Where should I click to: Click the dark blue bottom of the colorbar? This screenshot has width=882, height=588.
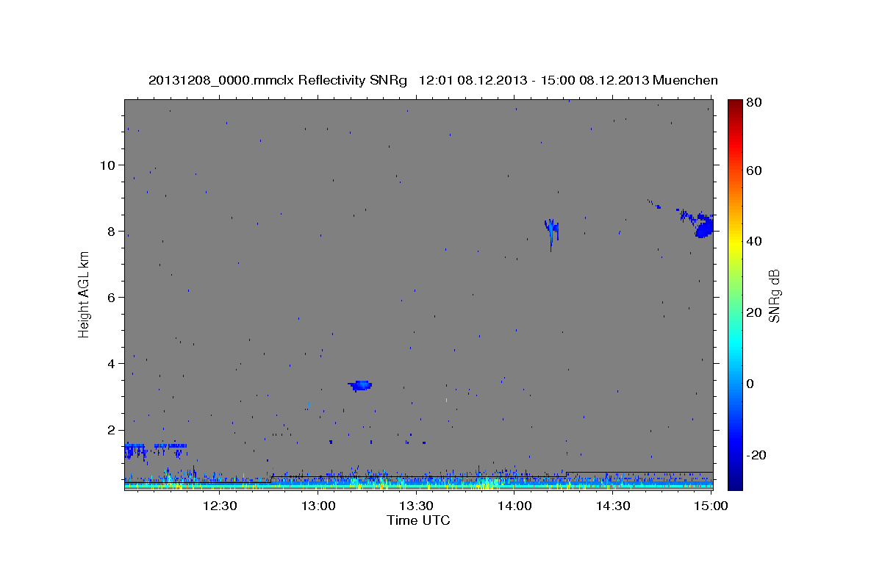tap(734, 484)
